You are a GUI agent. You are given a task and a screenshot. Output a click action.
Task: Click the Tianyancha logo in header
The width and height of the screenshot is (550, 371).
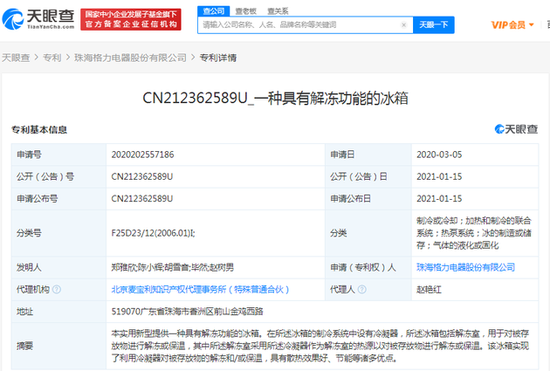[38, 19]
